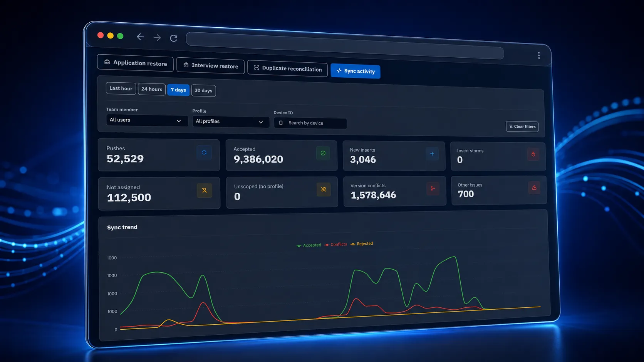
Task: Click the icon on Unscoped (no profile) card
Action: point(324,189)
